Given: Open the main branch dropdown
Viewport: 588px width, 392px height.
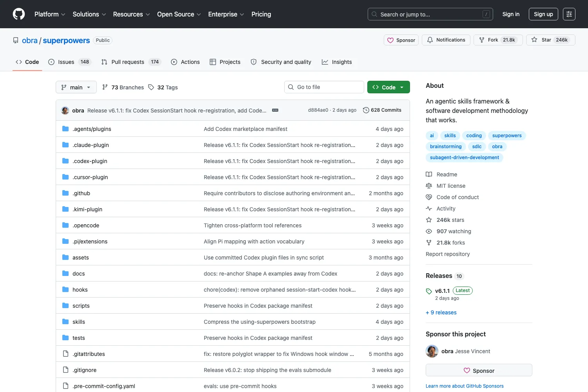Looking at the screenshot, I should (76, 87).
